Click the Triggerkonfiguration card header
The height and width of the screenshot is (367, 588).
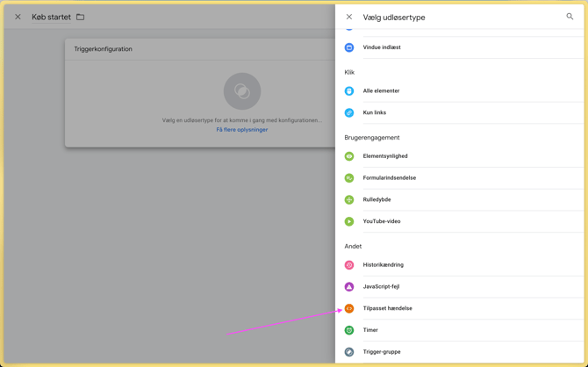(104, 49)
